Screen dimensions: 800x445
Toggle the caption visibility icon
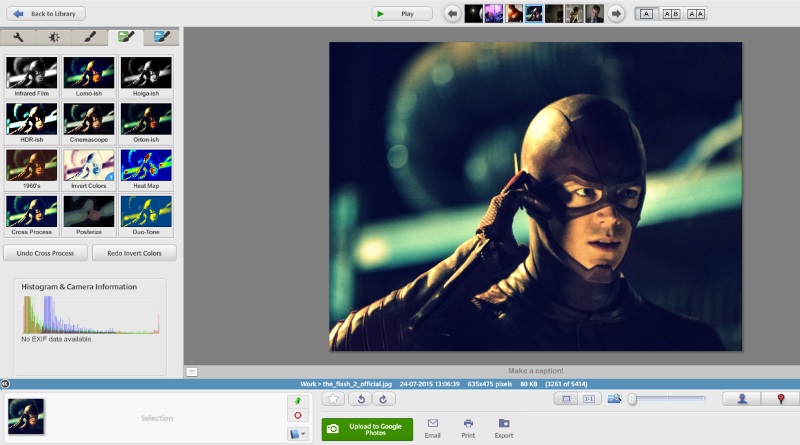pos(192,372)
